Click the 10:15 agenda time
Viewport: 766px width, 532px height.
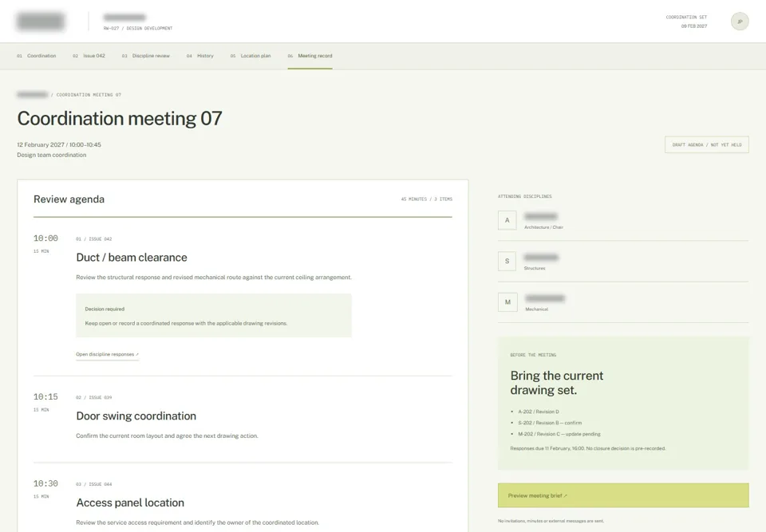(x=45, y=396)
